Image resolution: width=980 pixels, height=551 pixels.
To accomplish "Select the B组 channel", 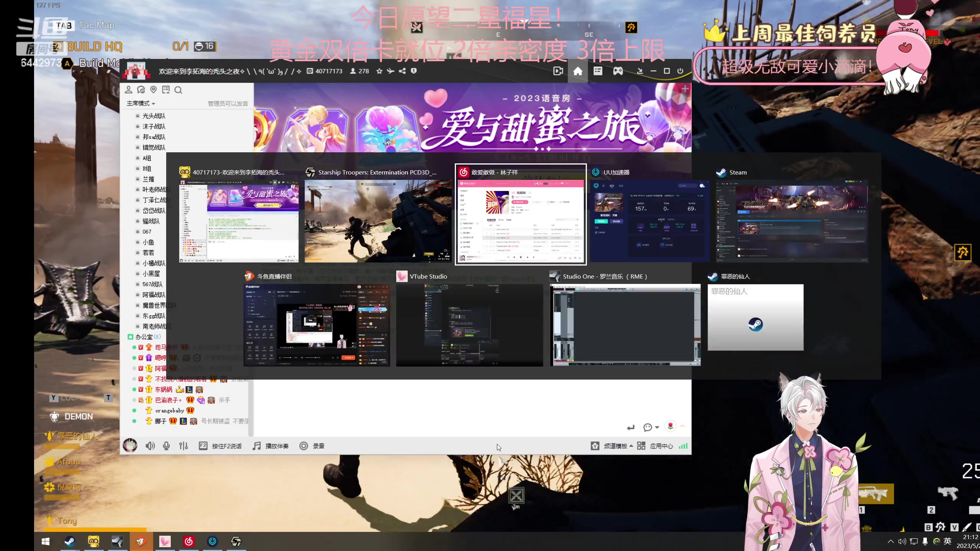I will pos(147,169).
